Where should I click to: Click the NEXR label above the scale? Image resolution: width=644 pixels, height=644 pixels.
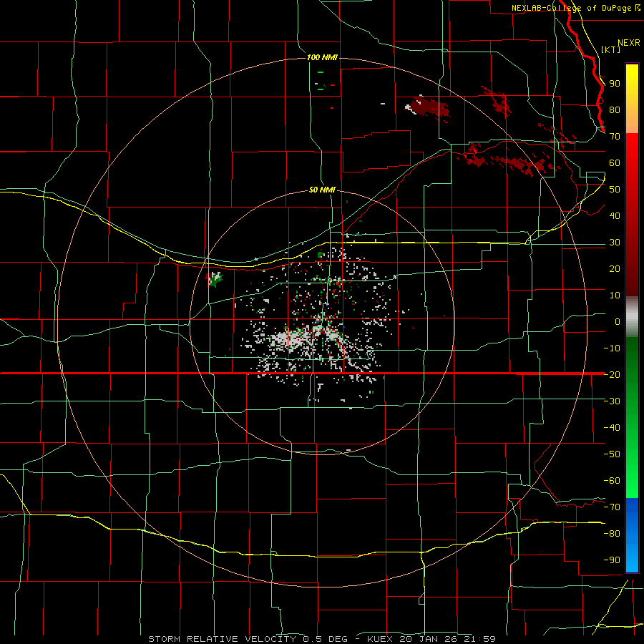[629, 43]
